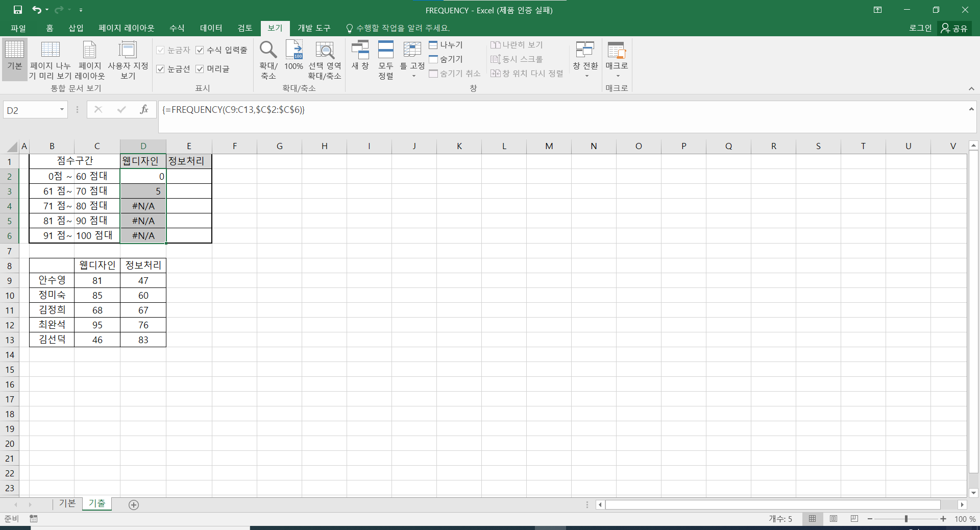This screenshot has width=980, height=530.
Task: Open a New Window icon
Action: pos(360,50)
